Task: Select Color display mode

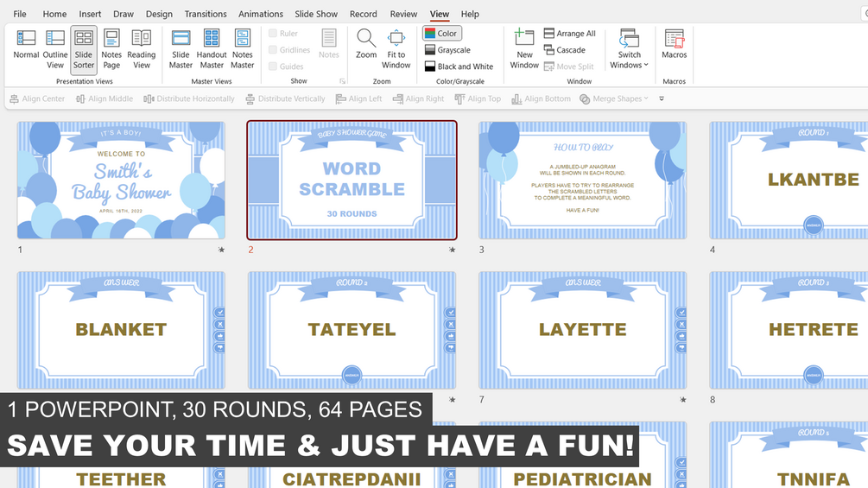Action: 441,33
